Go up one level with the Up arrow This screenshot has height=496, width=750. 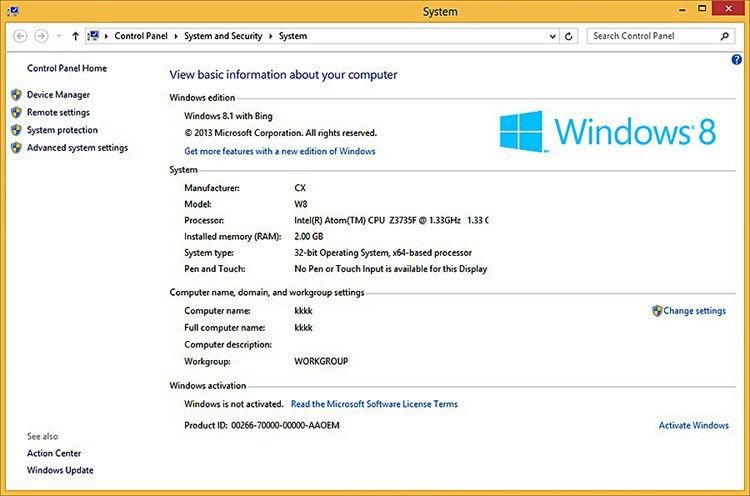pos(75,36)
